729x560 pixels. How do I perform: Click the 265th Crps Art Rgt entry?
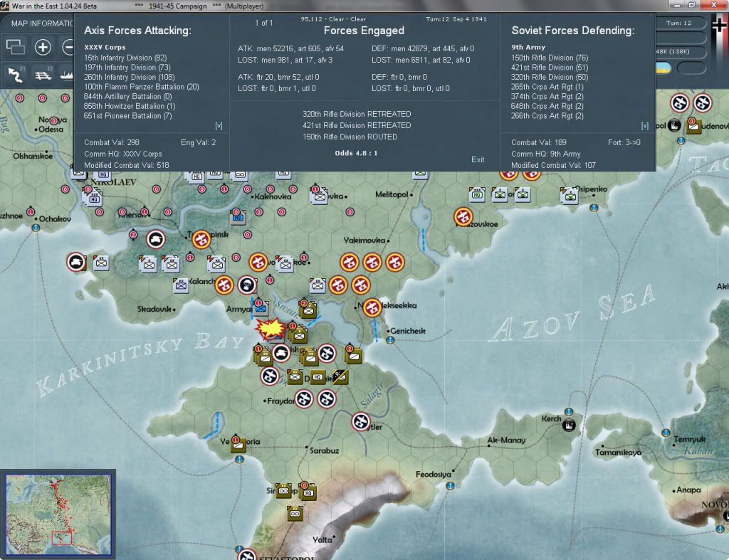547,87
